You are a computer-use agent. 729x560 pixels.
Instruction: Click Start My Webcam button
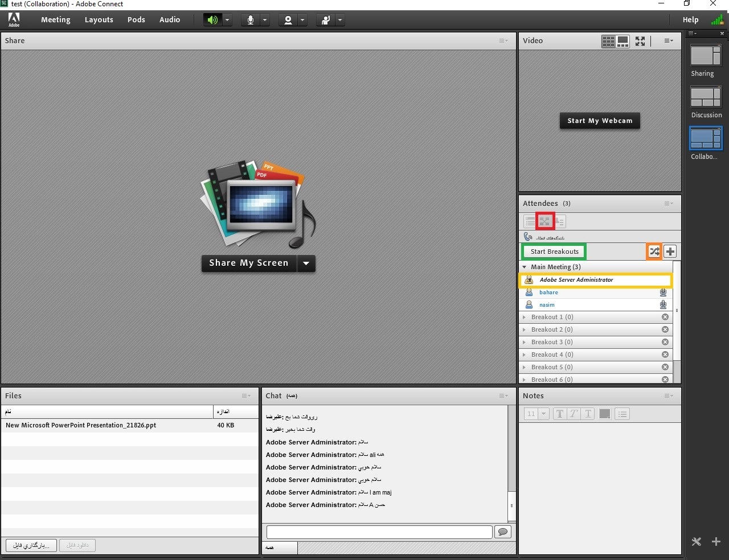coord(600,121)
